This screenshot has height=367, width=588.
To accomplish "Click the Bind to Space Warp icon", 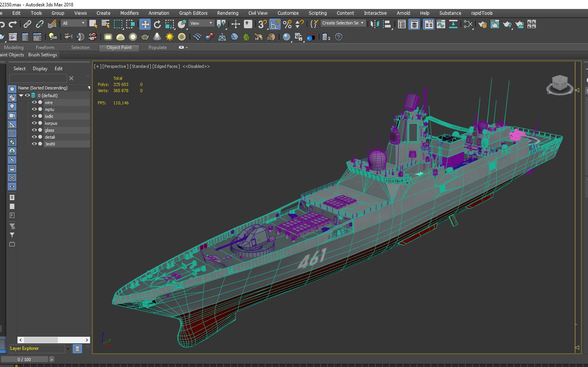I will click(52, 24).
